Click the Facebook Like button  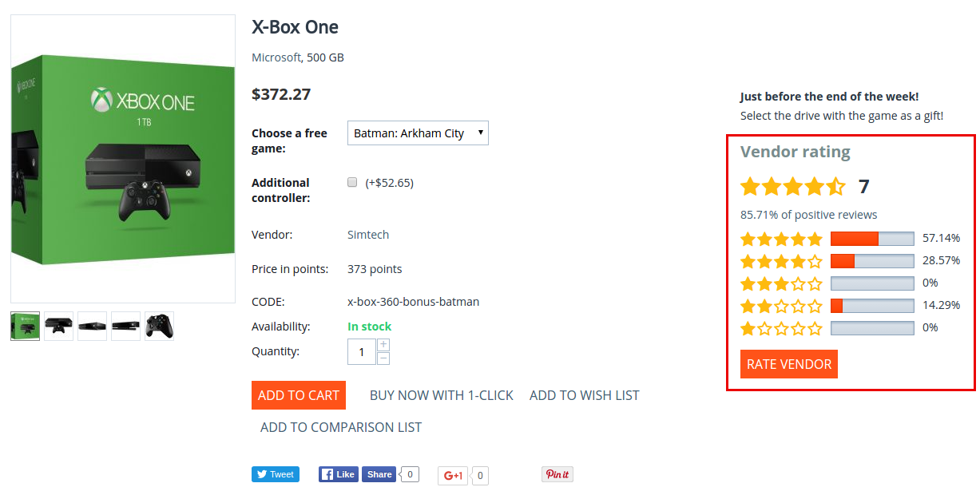pos(337,474)
